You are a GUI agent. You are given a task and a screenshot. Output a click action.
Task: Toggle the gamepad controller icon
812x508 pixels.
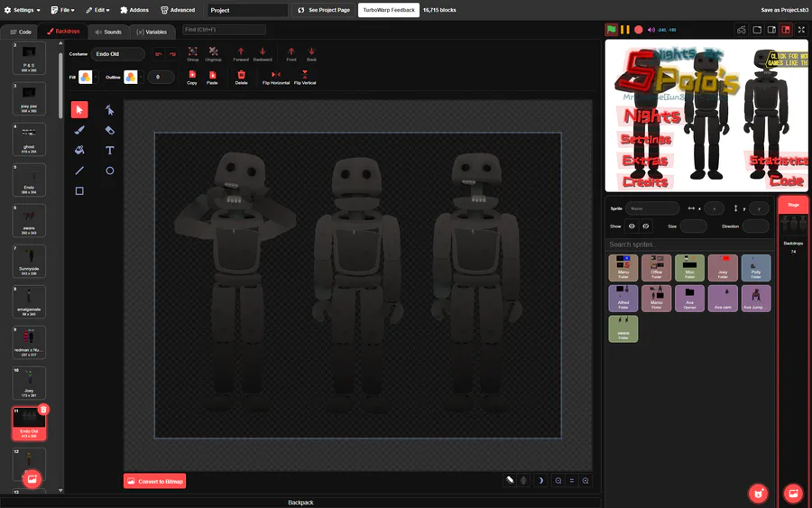click(x=742, y=30)
